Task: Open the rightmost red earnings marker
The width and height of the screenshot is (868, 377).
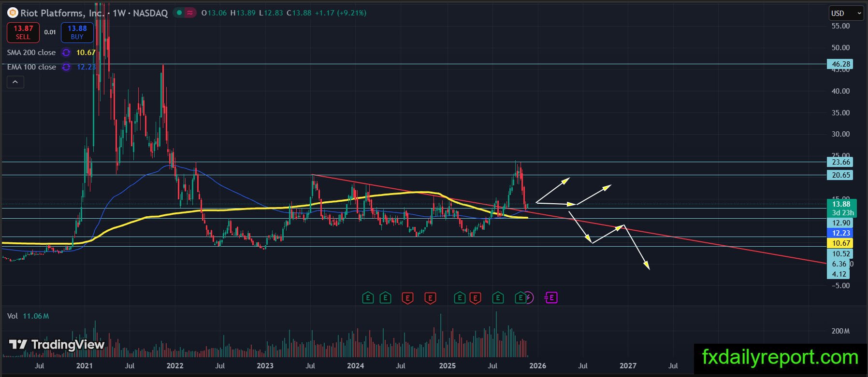Action: pyautogui.click(x=475, y=298)
